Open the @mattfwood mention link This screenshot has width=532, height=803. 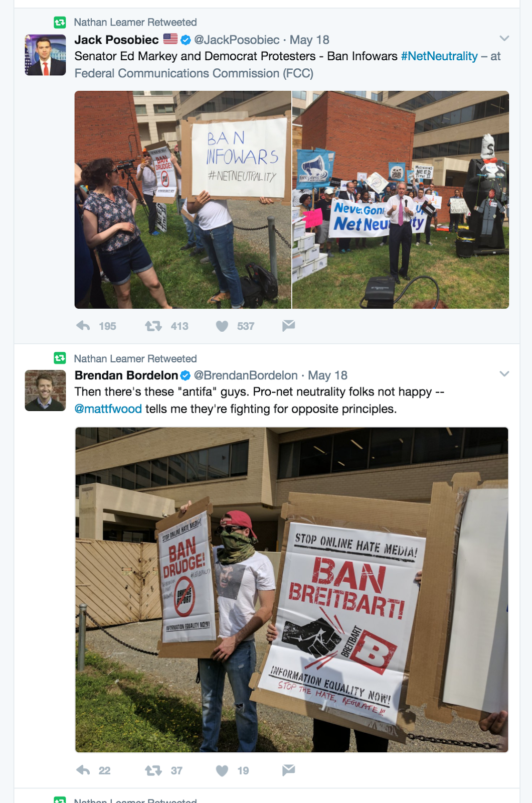pyautogui.click(x=108, y=409)
